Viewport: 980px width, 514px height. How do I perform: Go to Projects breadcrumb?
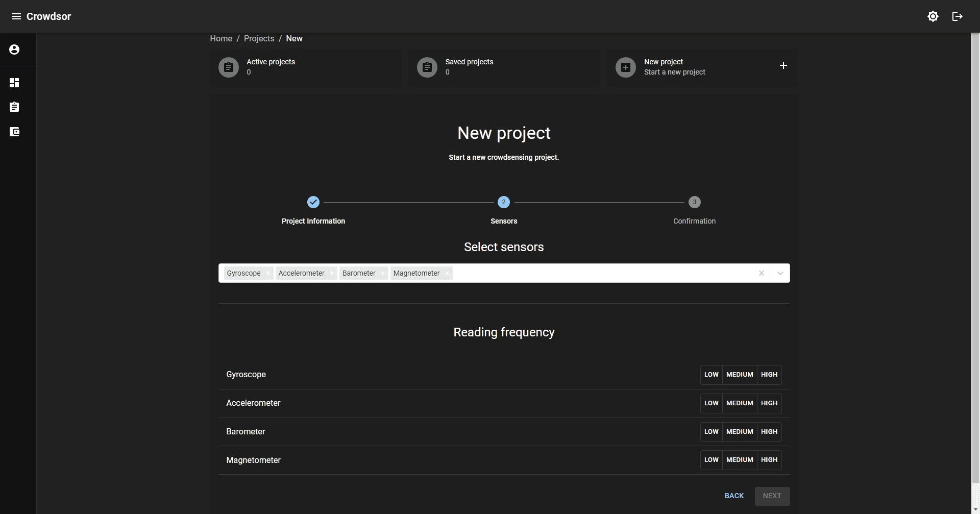coord(259,39)
